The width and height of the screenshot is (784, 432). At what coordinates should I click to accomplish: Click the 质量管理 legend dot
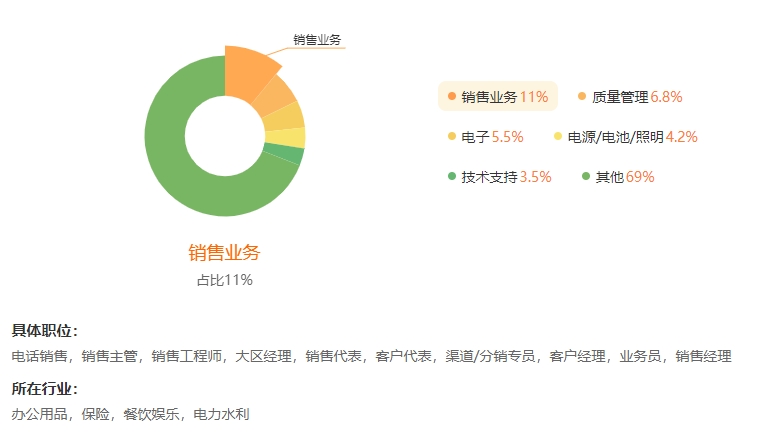pos(582,96)
